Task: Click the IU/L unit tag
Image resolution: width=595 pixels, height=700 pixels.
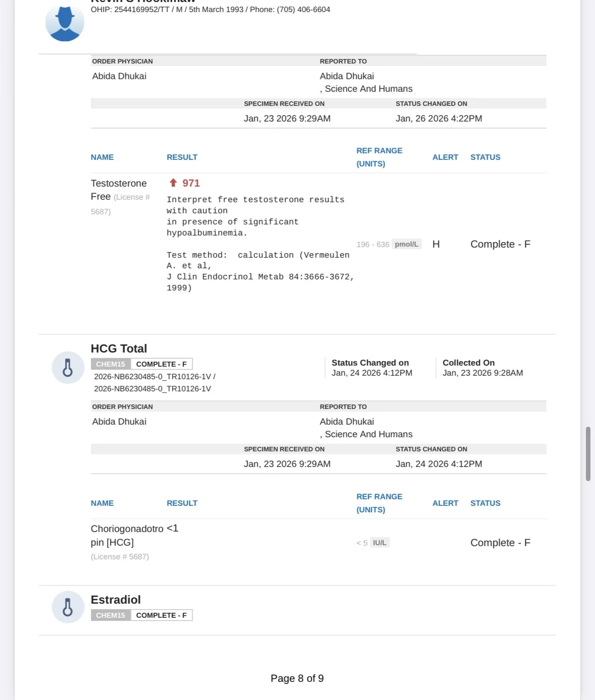Action: click(x=380, y=543)
